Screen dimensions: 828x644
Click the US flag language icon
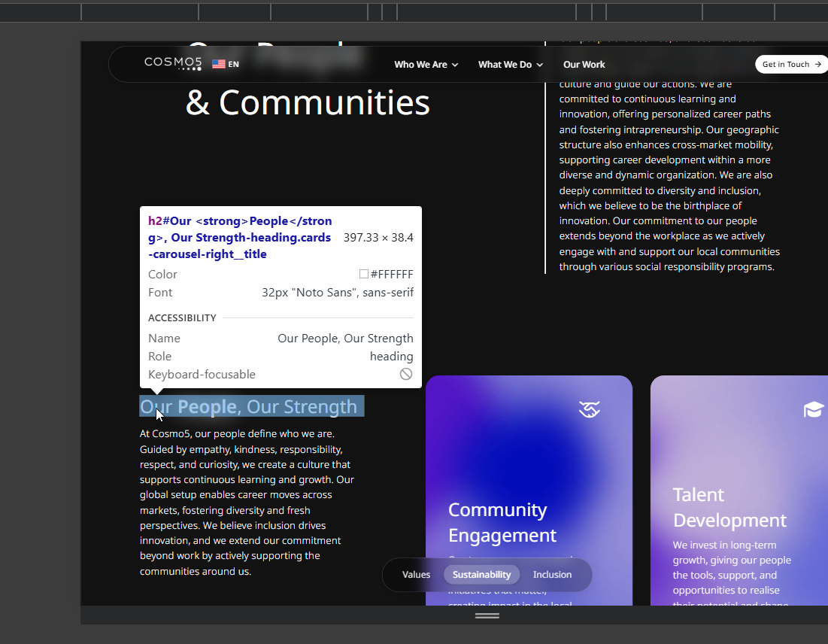tap(219, 64)
